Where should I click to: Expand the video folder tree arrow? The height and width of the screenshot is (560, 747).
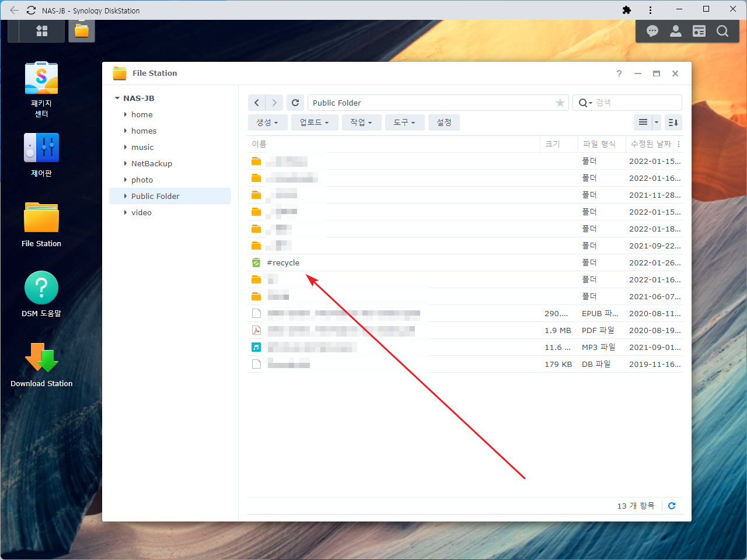pyautogui.click(x=125, y=212)
